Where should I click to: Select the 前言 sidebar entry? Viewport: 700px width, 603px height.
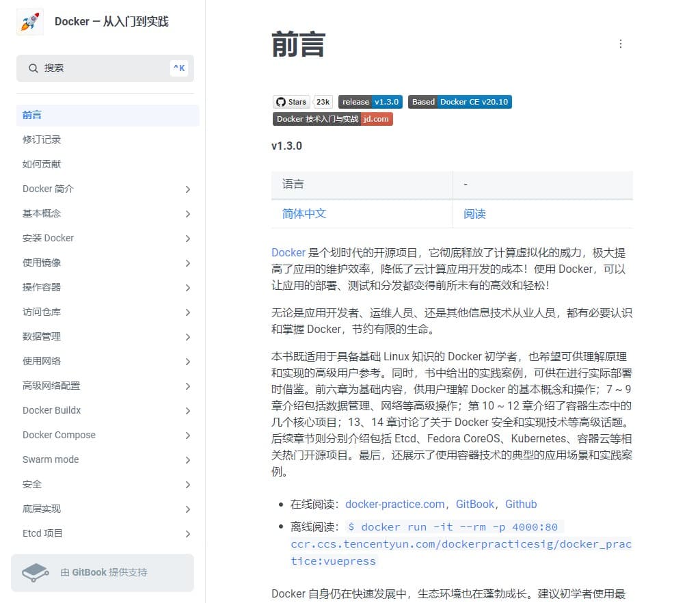pyautogui.click(x=32, y=115)
